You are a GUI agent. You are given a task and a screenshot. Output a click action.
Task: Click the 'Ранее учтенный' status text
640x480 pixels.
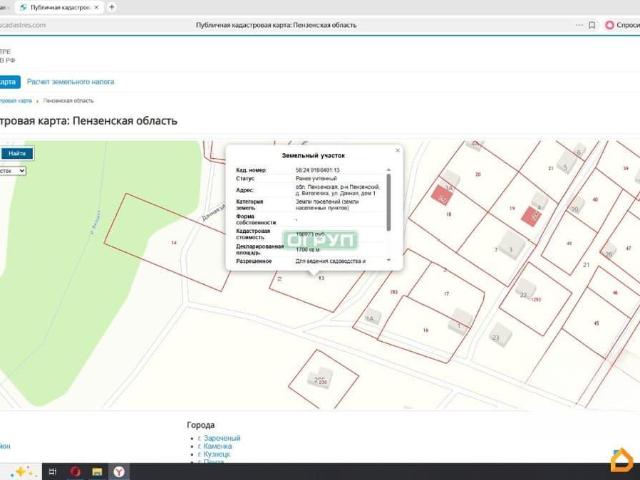[x=316, y=178]
